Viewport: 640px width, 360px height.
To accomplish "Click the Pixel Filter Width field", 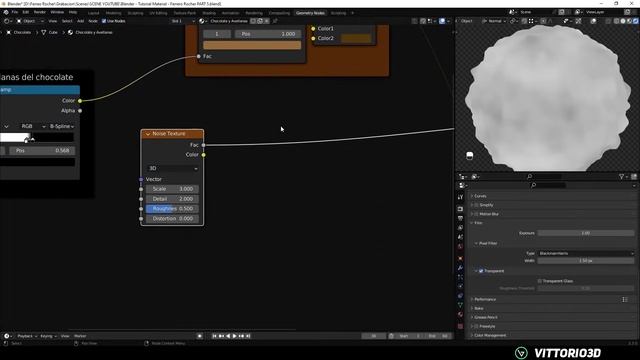I will click(x=586, y=261).
